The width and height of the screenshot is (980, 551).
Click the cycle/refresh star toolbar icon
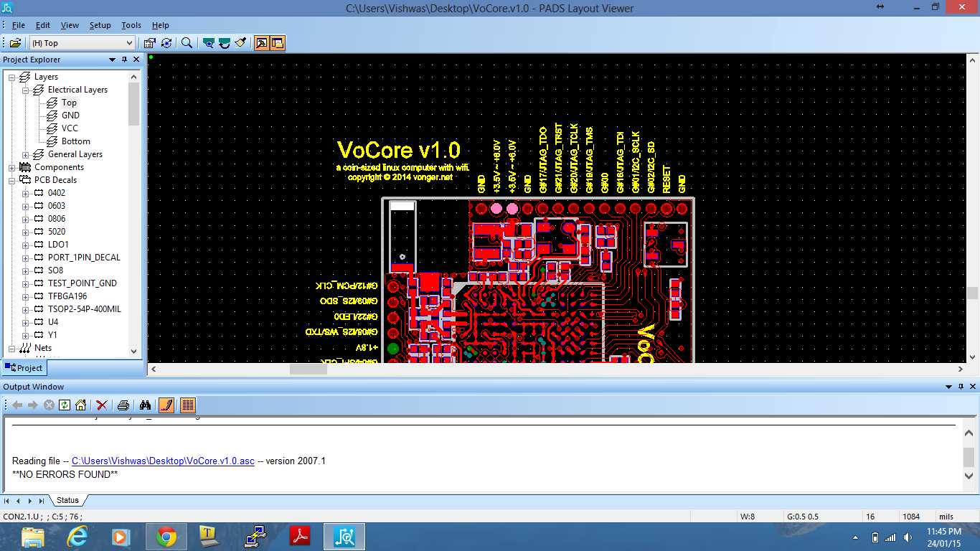tap(166, 43)
